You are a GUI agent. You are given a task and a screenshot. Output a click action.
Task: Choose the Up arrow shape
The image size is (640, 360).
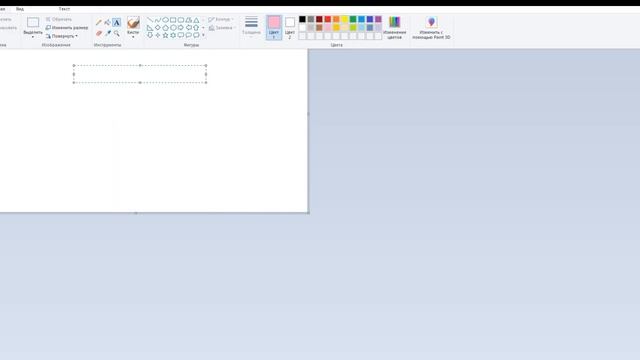pyautogui.click(x=196, y=27)
